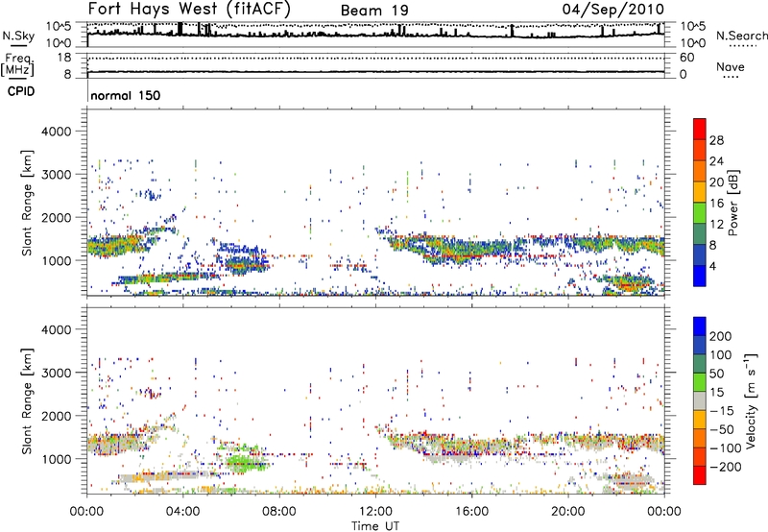Click the noise spike near 17:40 in N.Sky plot
Viewport: 768px width, 532px height.
512,31
